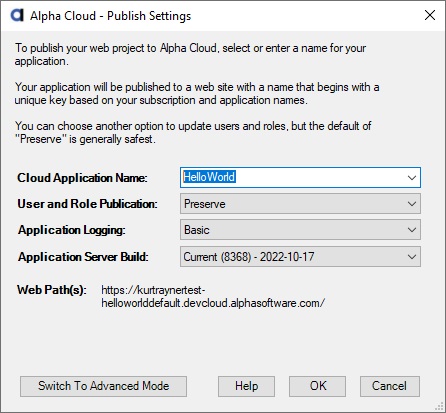Open the Application Logging dropdown
Viewport: 446px width, 413px height.
coord(300,230)
